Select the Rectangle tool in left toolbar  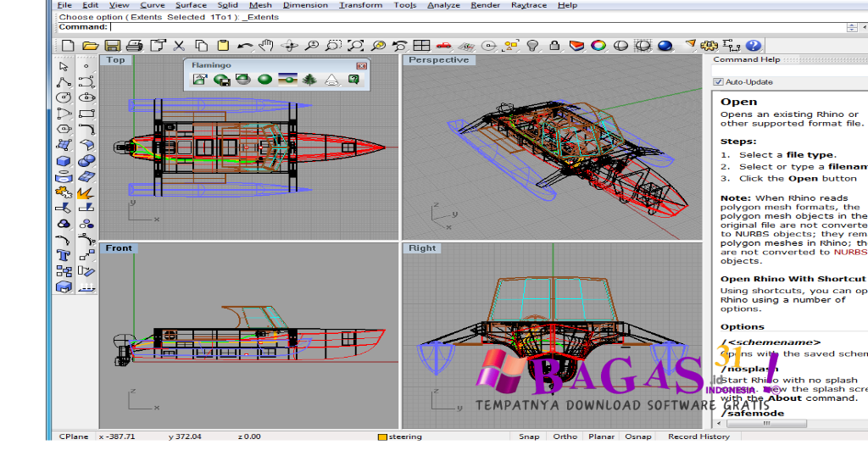[86, 114]
